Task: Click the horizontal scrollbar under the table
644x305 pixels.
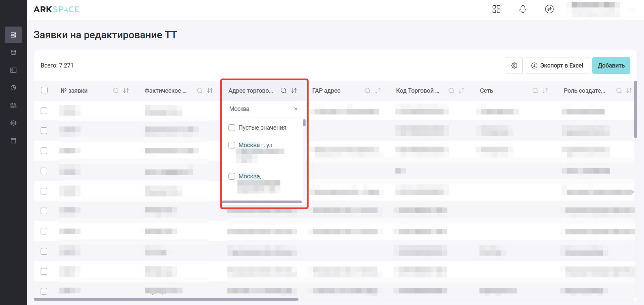Action: [x=166, y=299]
